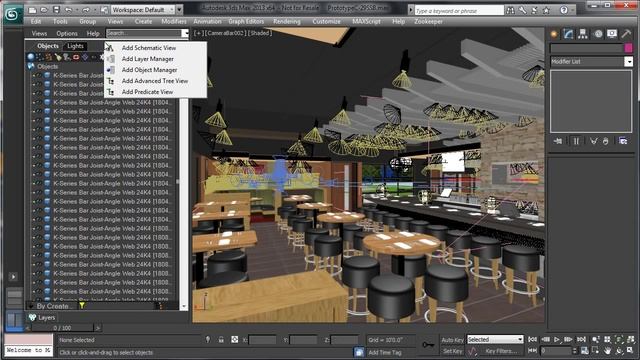Click the Save File toolbar icon

56,10
